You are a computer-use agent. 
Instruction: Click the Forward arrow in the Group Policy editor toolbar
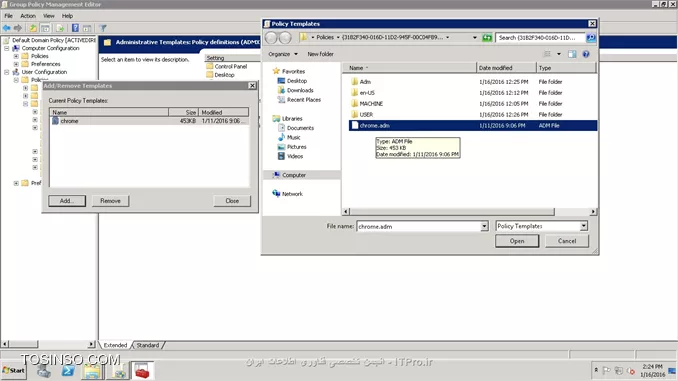click(18, 28)
